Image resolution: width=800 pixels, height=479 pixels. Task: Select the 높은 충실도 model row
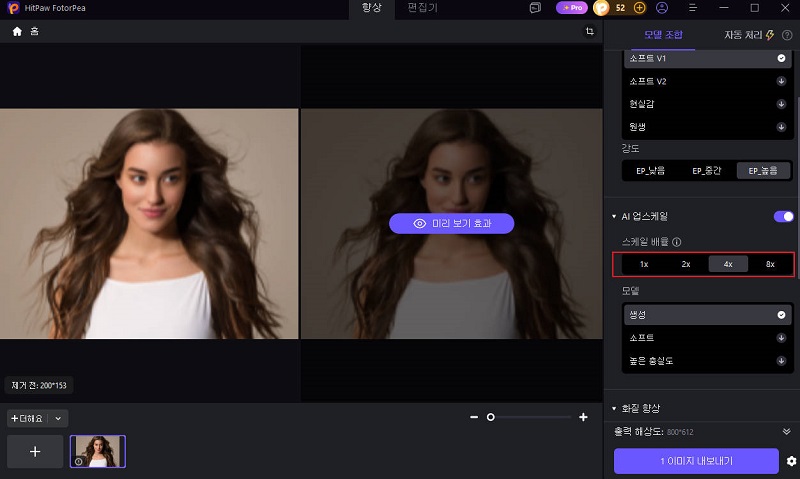(x=707, y=361)
